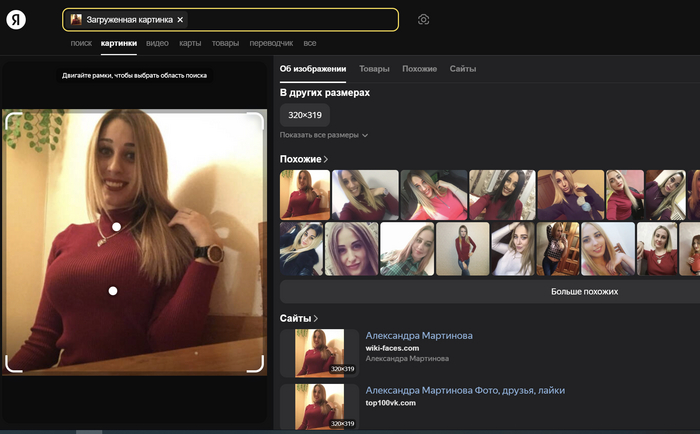Click the bottom-right crop frame corner handle
The width and height of the screenshot is (700, 434).
256,364
